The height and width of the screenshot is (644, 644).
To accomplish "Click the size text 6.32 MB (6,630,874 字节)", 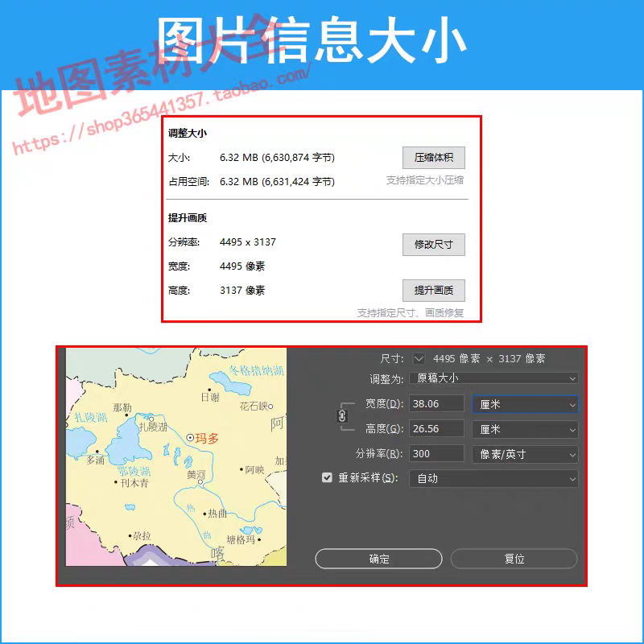I will [x=277, y=158].
